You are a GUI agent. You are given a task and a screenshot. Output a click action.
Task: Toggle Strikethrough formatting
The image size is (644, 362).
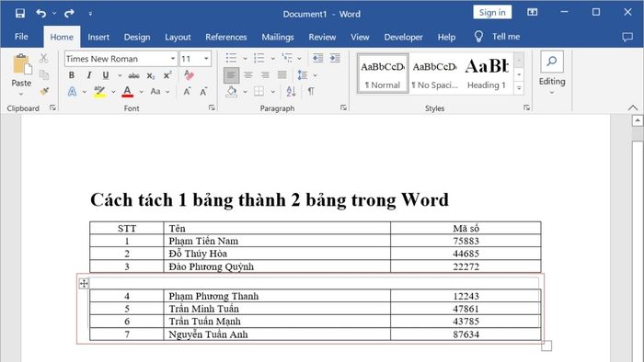(134, 75)
